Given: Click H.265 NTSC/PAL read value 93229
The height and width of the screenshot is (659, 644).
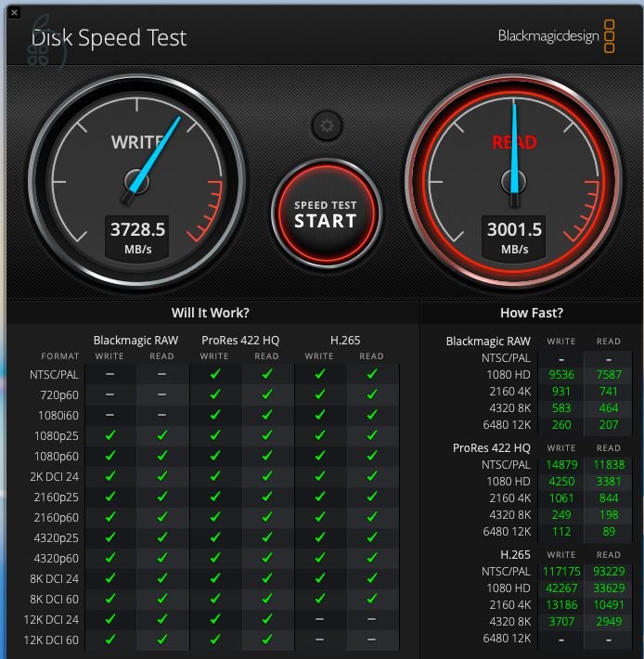Looking at the screenshot, I should coord(609,572).
